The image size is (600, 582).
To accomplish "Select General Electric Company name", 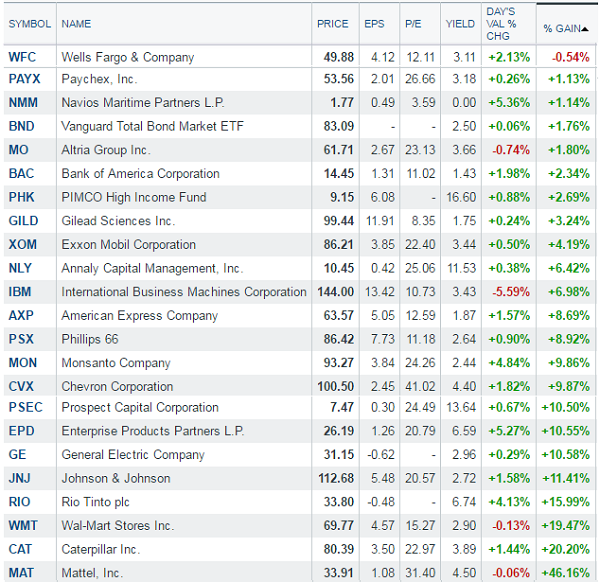I will click(133, 455).
